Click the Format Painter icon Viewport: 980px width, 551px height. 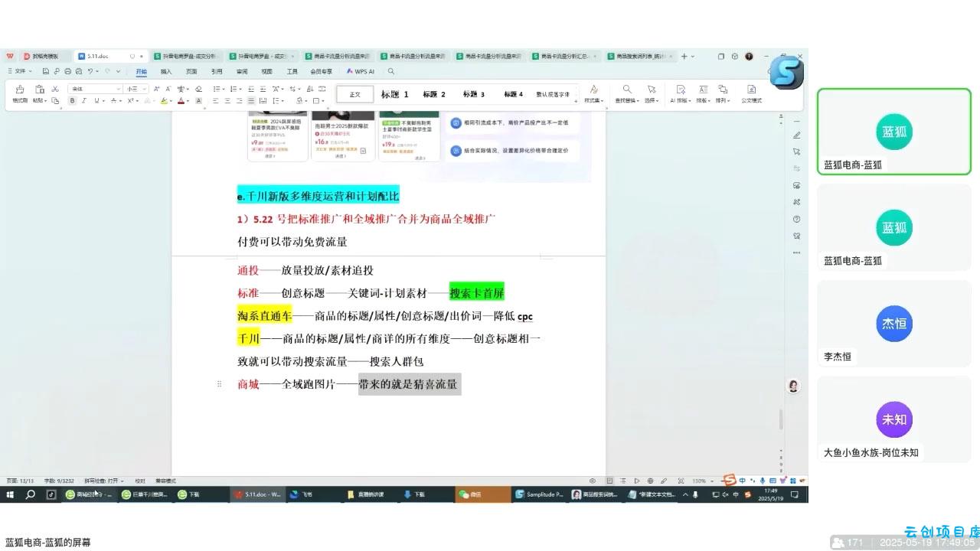(20, 90)
